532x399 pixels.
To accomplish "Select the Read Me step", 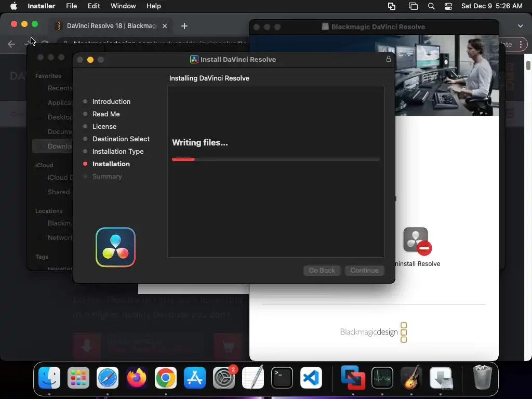I will click(x=106, y=114).
